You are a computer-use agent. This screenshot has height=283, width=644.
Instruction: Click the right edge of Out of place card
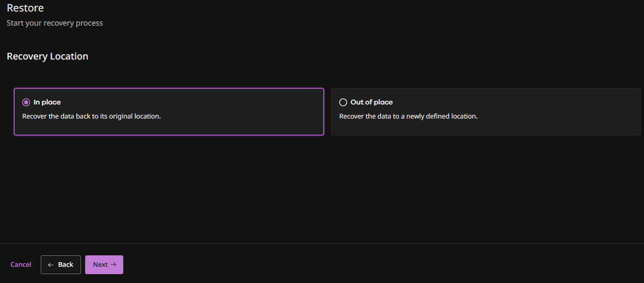[640, 112]
